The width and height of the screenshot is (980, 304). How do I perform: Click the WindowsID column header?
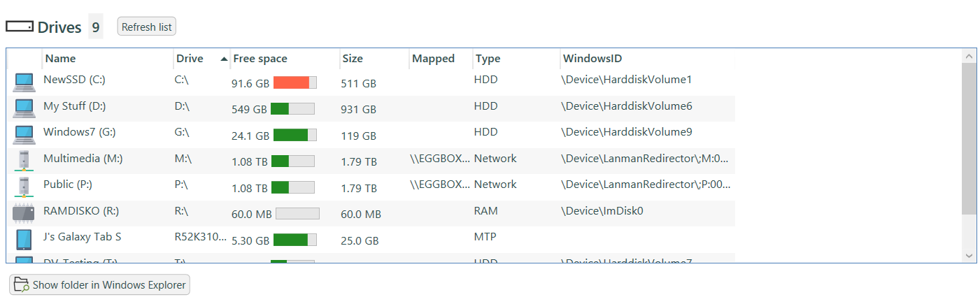pos(592,59)
